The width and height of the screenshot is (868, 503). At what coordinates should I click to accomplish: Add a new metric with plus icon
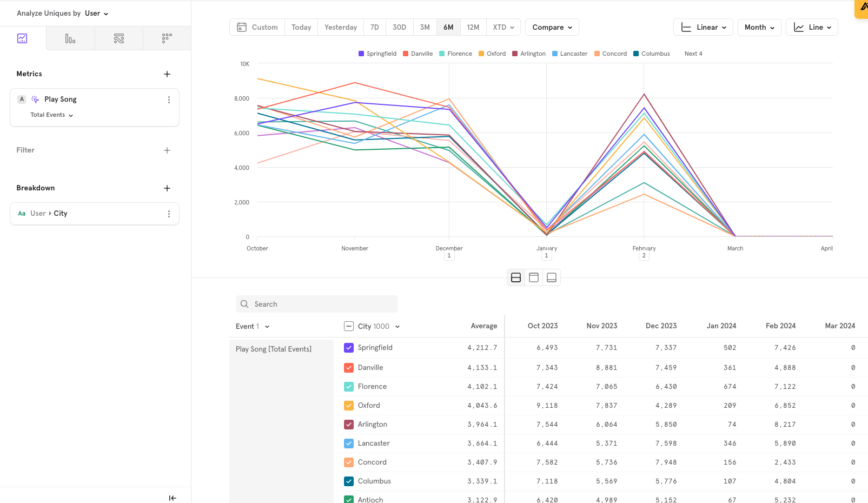167,74
